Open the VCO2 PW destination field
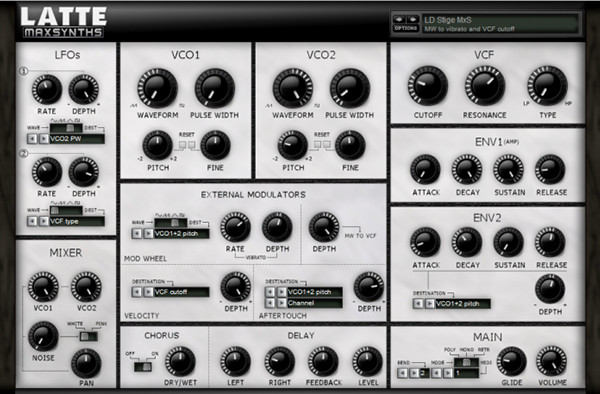This screenshot has width=600, height=394. pyautogui.click(x=77, y=138)
